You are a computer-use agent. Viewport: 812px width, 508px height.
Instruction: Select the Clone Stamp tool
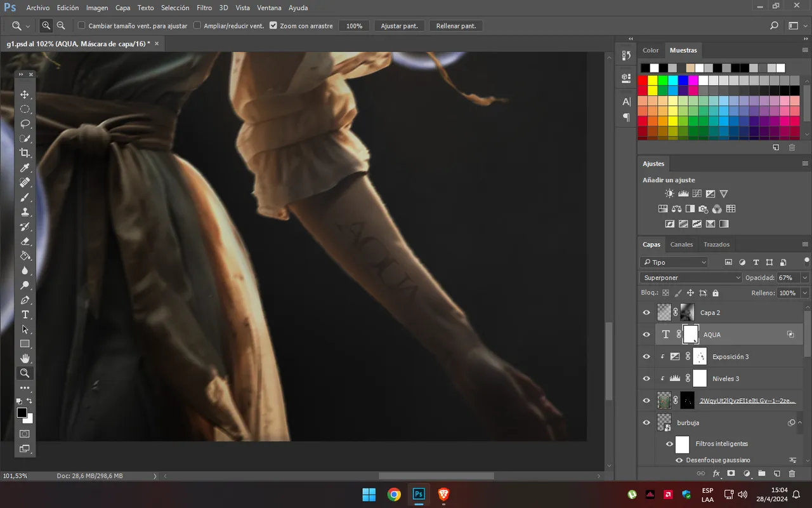[x=25, y=212]
